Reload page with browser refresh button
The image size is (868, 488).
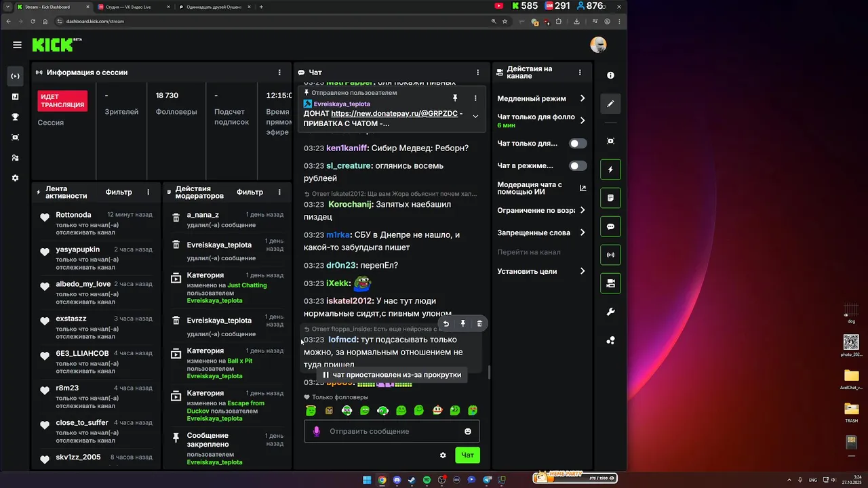33,22
